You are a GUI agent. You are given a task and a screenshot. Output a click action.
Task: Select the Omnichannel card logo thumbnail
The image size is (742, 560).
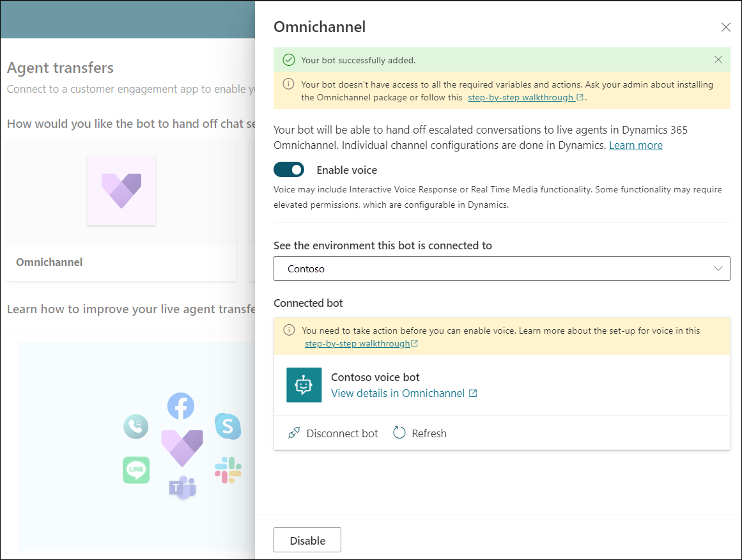121,191
